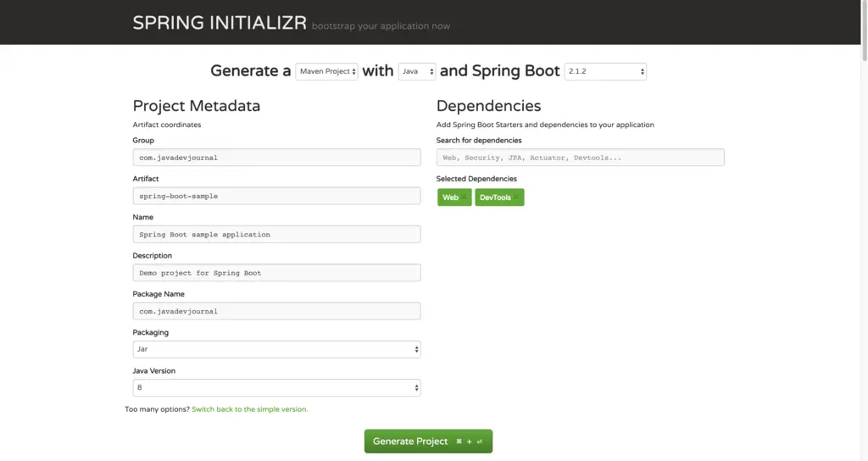The width and height of the screenshot is (868, 461).
Task: Focus the Description input field
Action: [277, 272]
